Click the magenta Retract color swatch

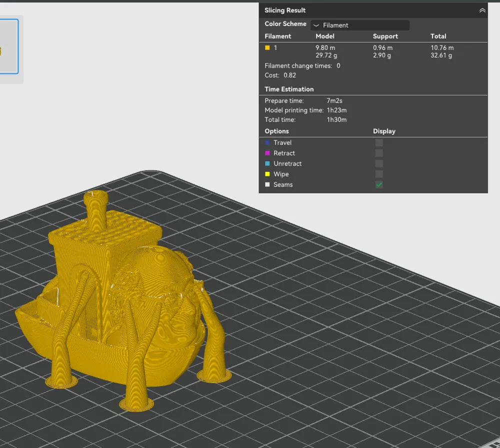click(267, 153)
